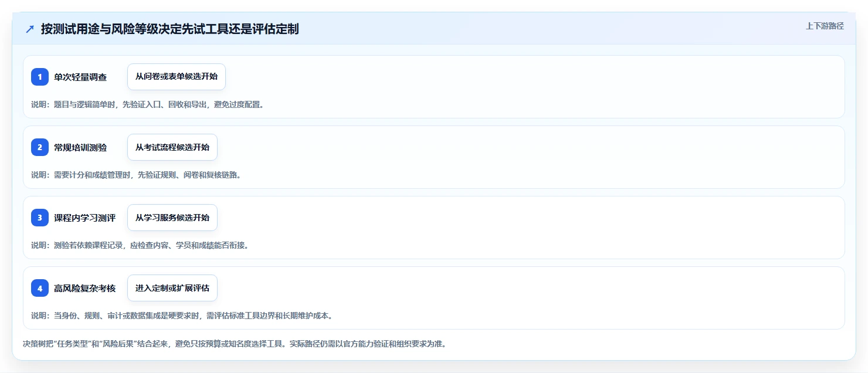Click the 常规培训测验 label
The height and width of the screenshot is (373, 868).
pos(80,147)
